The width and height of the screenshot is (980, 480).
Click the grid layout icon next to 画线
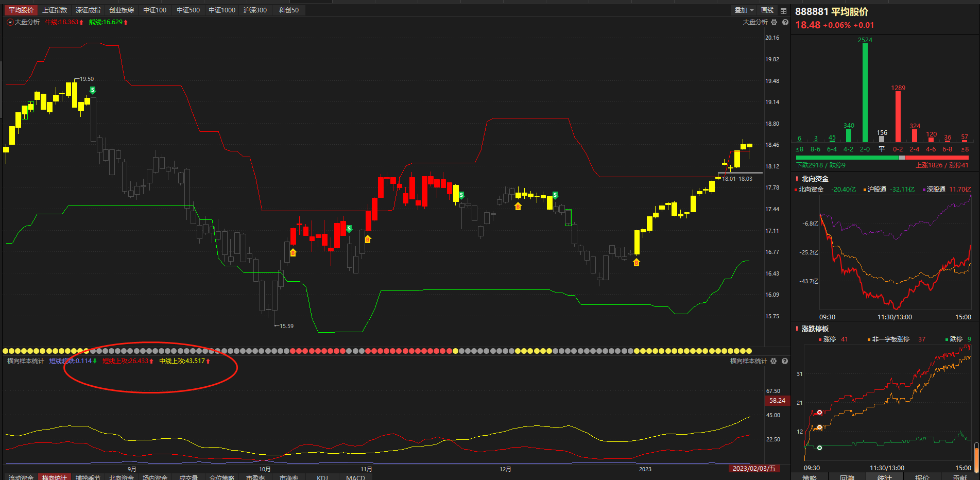784,10
